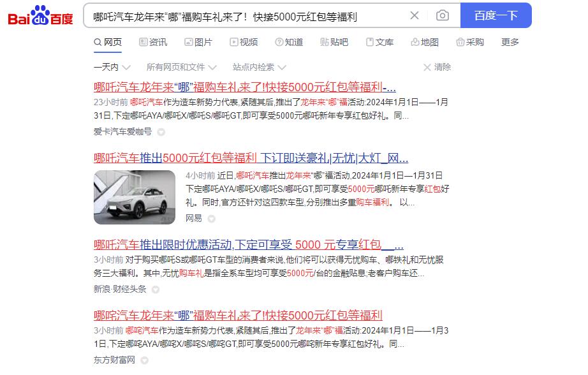Open the 知道 tab

click(x=289, y=42)
